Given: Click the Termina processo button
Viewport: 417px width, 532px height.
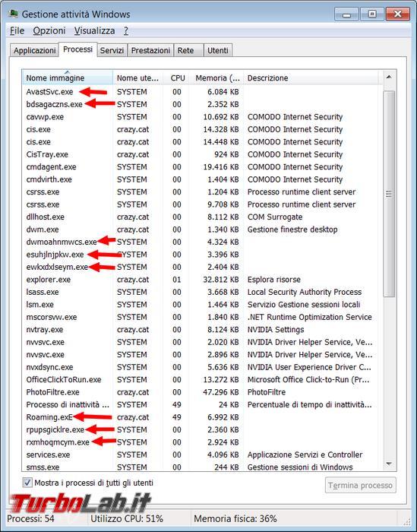Looking at the screenshot, I should 360,486.
